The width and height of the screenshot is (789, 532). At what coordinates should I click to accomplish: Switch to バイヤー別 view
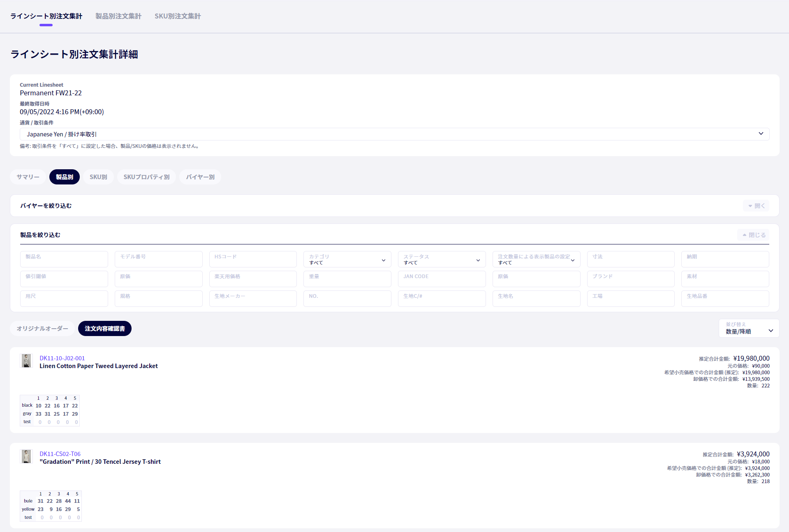coord(200,177)
